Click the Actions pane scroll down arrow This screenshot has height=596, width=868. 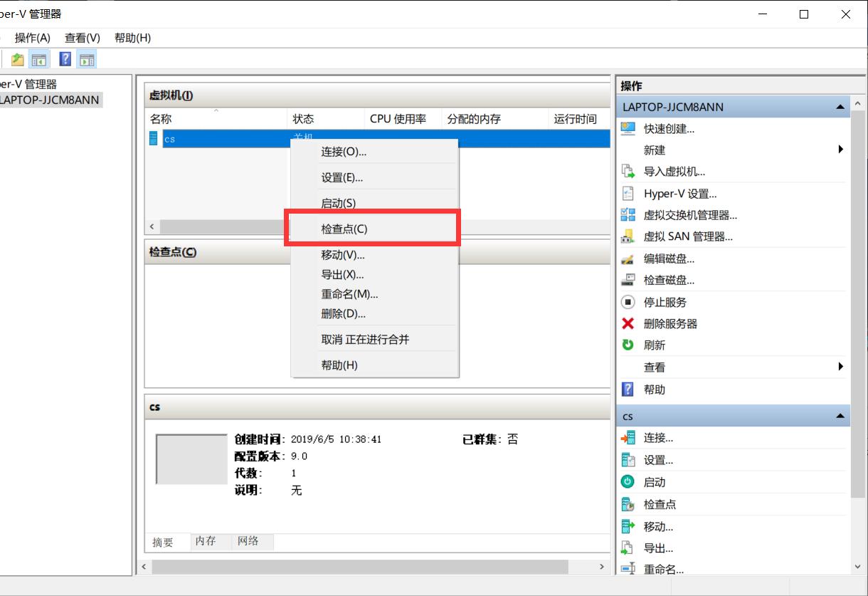(858, 567)
